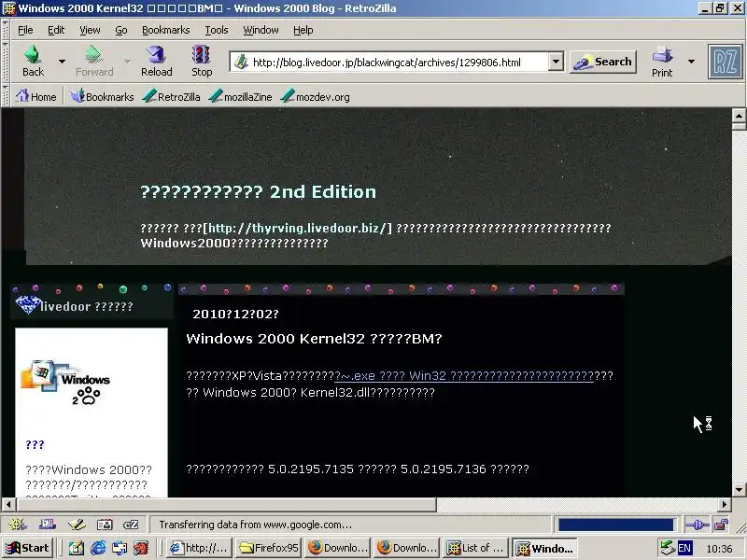Screen dimensions: 747x560
Task: Expand the URL bar history dropdown
Action: [x=556, y=62]
